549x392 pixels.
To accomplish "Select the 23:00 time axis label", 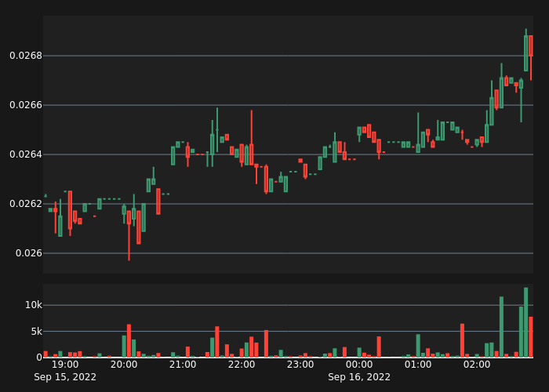I will [x=300, y=365].
